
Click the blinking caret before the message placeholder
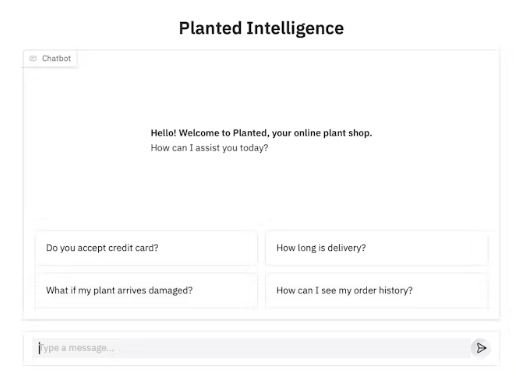click(x=39, y=348)
